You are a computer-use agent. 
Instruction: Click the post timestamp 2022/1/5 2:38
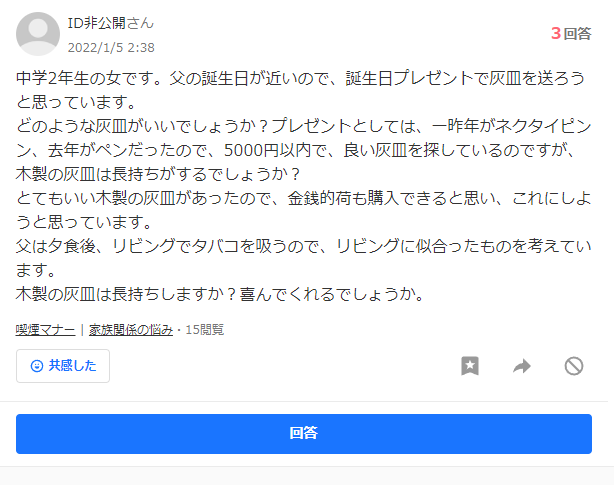coord(111,48)
